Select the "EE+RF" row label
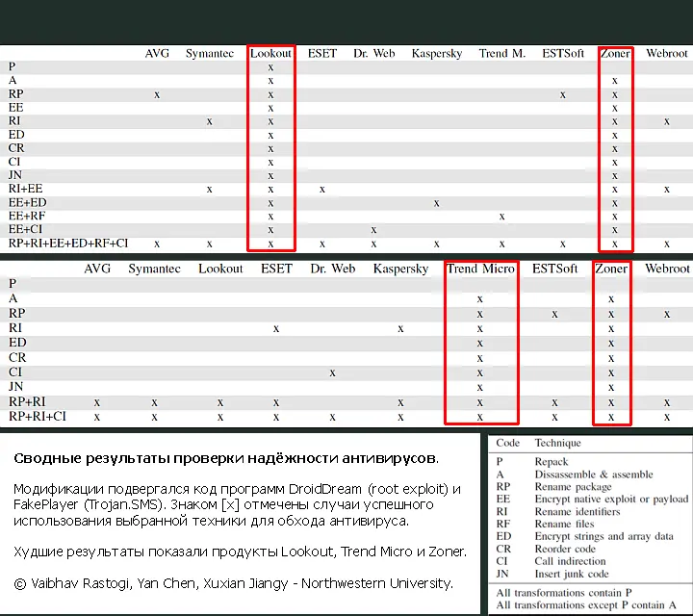The image size is (693, 616). 27,216
